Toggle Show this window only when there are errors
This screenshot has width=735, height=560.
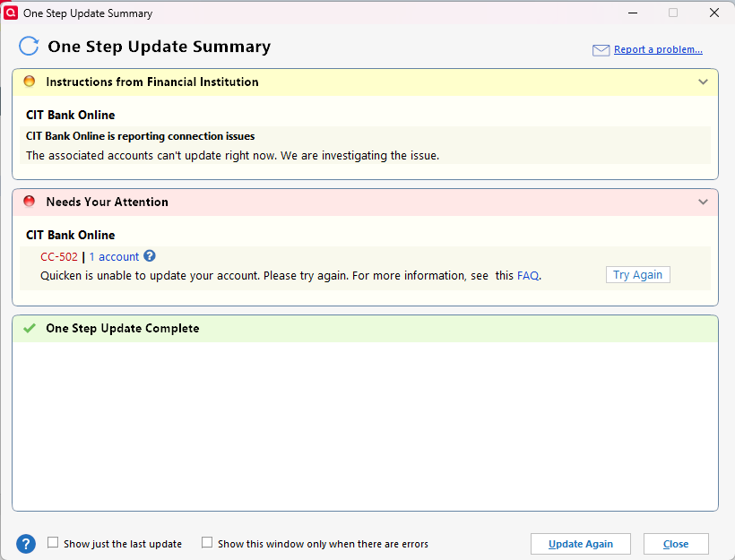207,542
